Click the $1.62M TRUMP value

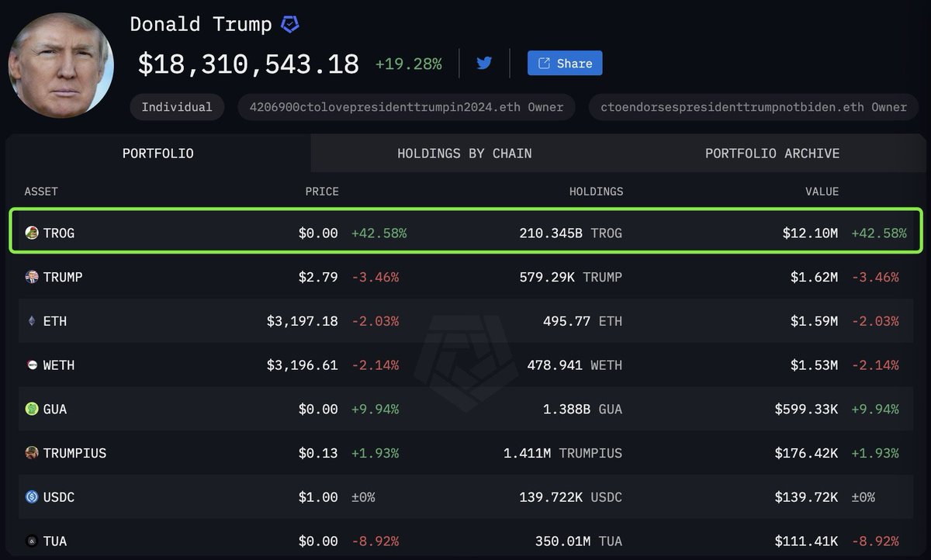point(814,277)
